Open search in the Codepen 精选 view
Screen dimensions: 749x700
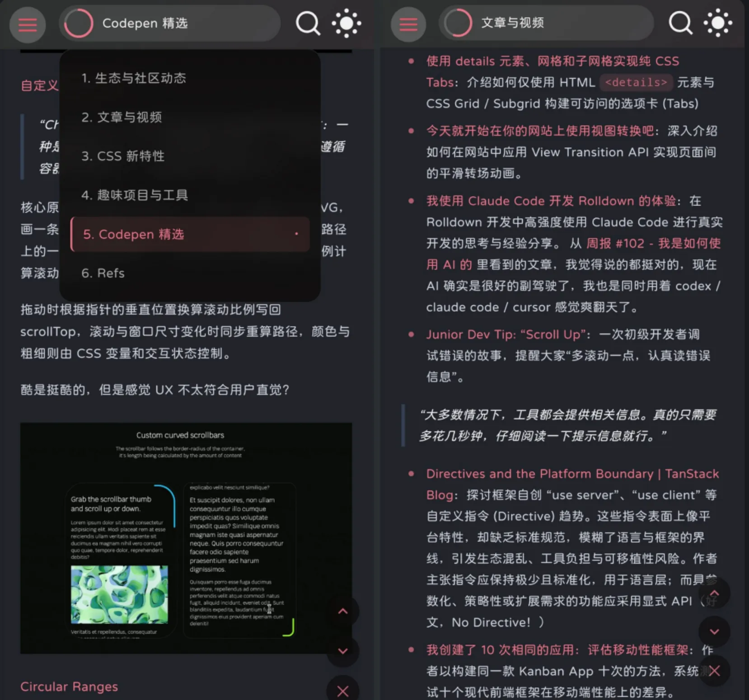point(308,23)
